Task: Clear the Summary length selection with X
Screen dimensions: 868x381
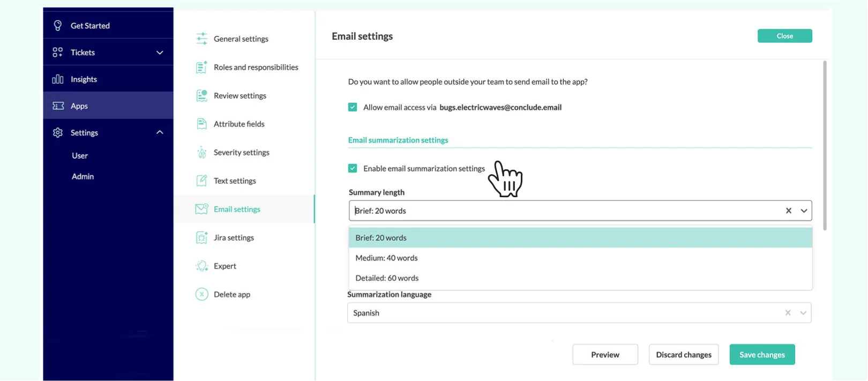Action: [788, 211]
